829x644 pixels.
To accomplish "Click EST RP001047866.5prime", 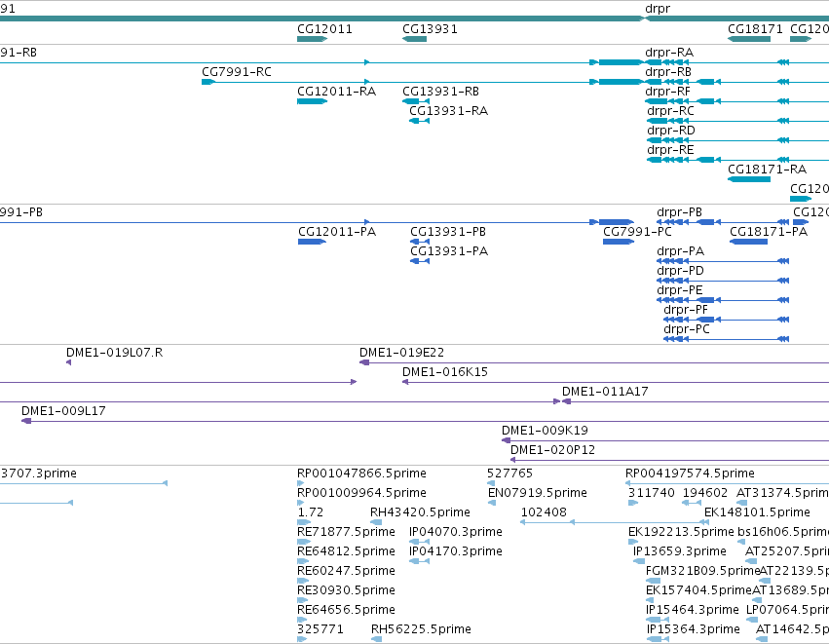I will tap(301, 483).
